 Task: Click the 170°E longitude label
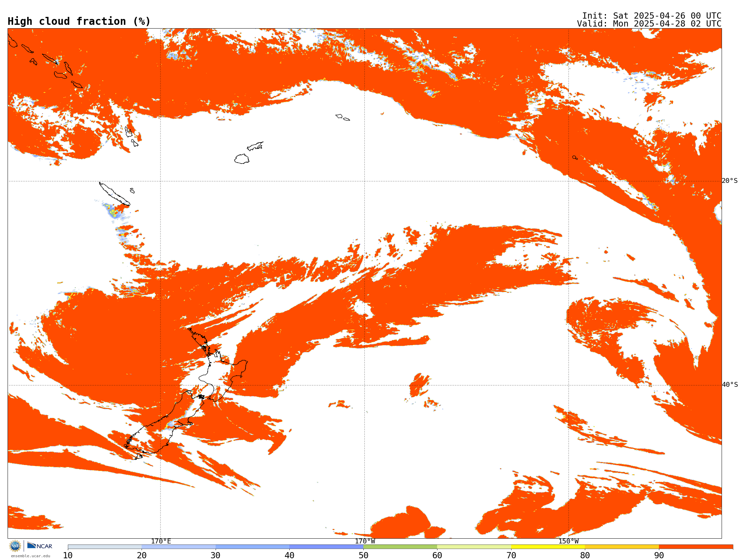tap(161, 541)
